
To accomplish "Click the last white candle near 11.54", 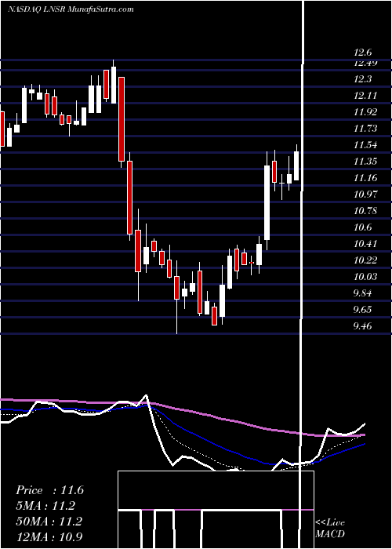I will tap(296, 166).
